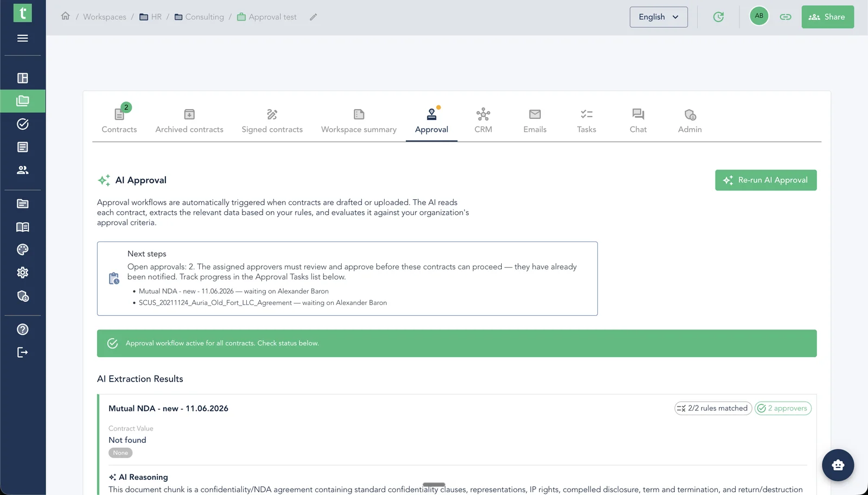Screen dimensions: 868x495
Task: Open the shield admin sidebar icon
Action: 22,296
